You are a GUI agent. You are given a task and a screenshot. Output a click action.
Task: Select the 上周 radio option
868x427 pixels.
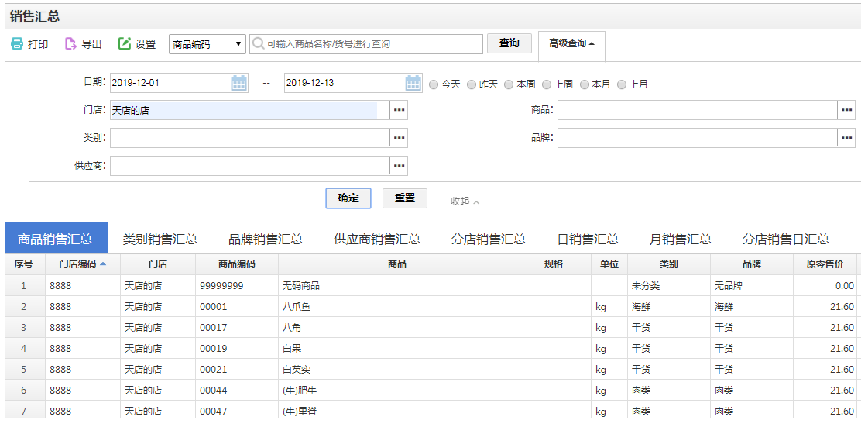[x=547, y=84]
